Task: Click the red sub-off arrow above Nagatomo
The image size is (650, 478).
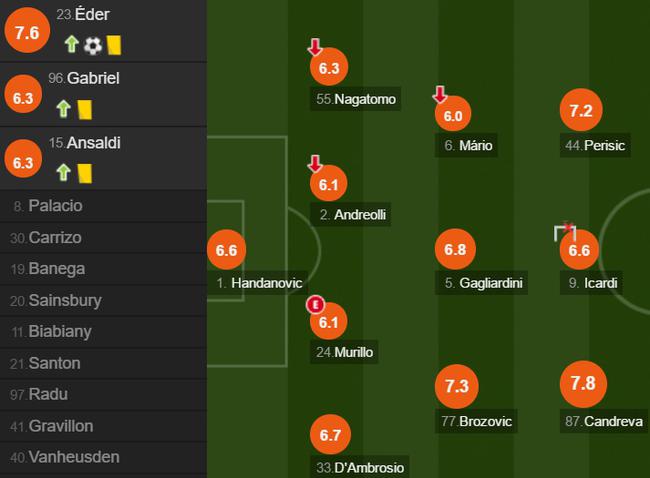Action: pyautogui.click(x=315, y=47)
